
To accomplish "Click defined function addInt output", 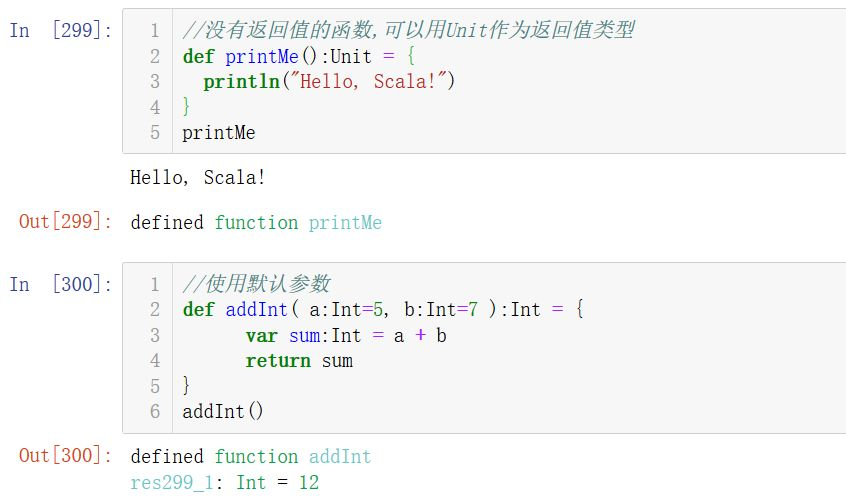I will click(250, 456).
